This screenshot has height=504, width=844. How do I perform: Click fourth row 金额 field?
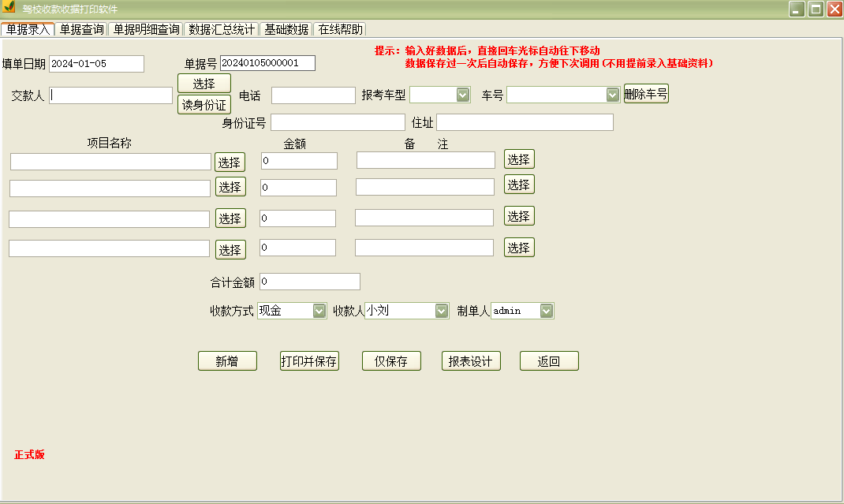pos(297,248)
